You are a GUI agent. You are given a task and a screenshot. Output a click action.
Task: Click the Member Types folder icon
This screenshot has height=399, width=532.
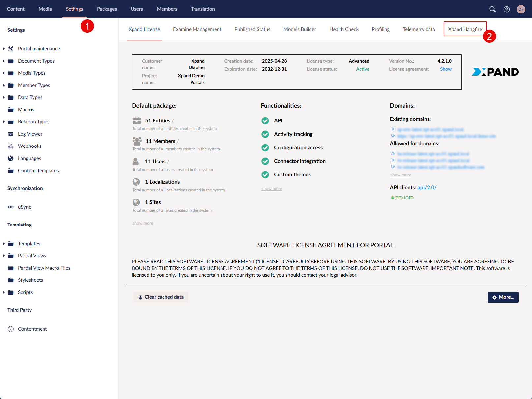pos(11,85)
